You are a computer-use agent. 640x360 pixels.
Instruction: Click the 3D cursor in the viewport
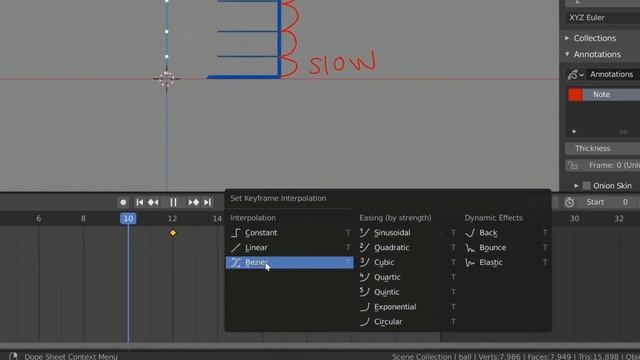tap(167, 79)
